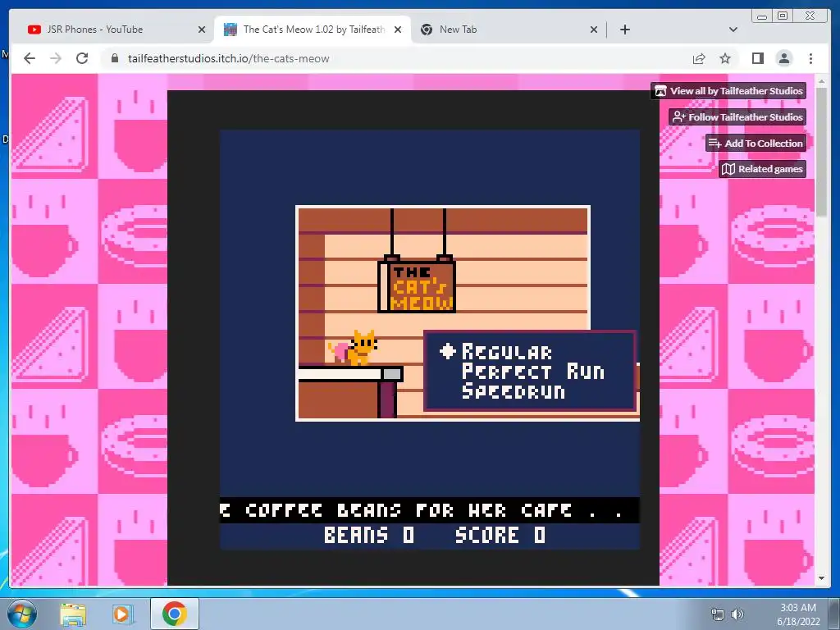The width and height of the screenshot is (840, 630).
Task: Click the Cat's Meow tab favicon
Action: coord(231,30)
